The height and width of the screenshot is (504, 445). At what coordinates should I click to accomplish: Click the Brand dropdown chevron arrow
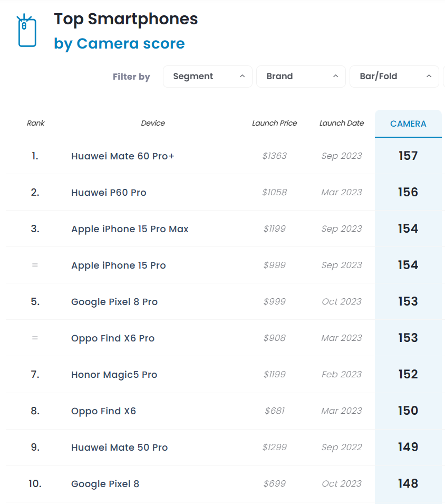coord(335,76)
